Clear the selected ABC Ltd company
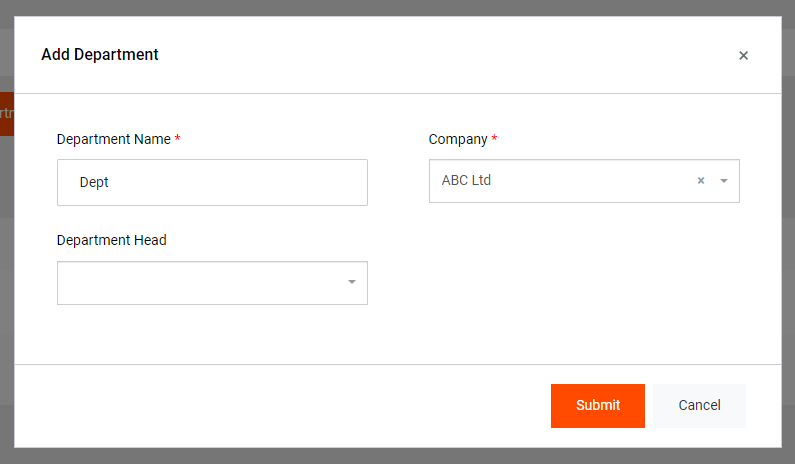This screenshot has height=464, width=795. click(701, 181)
